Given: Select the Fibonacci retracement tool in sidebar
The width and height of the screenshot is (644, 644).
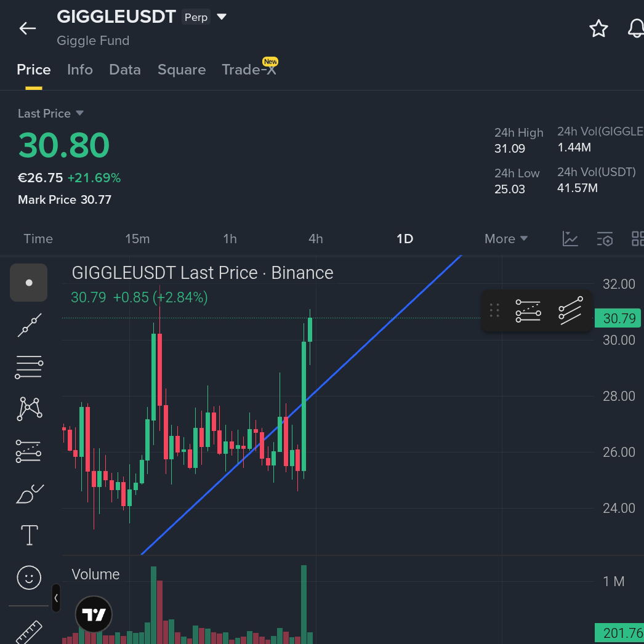Looking at the screenshot, I should [28, 451].
